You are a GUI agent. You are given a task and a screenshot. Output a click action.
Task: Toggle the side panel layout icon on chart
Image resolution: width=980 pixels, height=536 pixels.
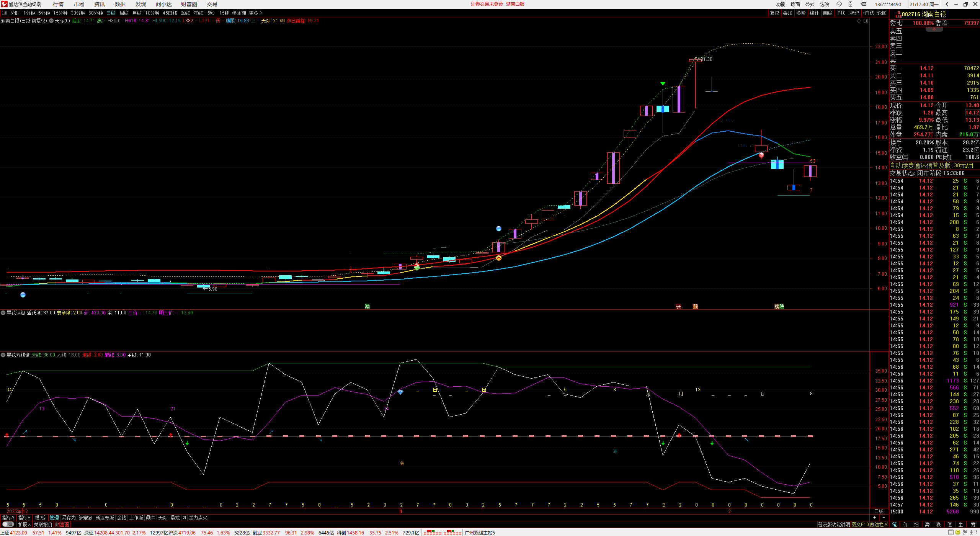click(x=866, y=21)
